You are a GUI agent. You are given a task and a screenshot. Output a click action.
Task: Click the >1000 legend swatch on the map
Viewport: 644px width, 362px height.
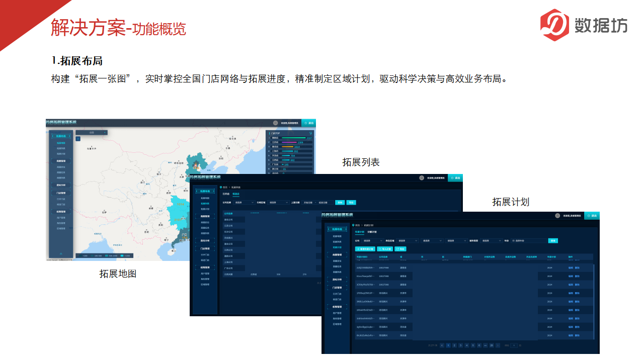click(x=122, y=255)
